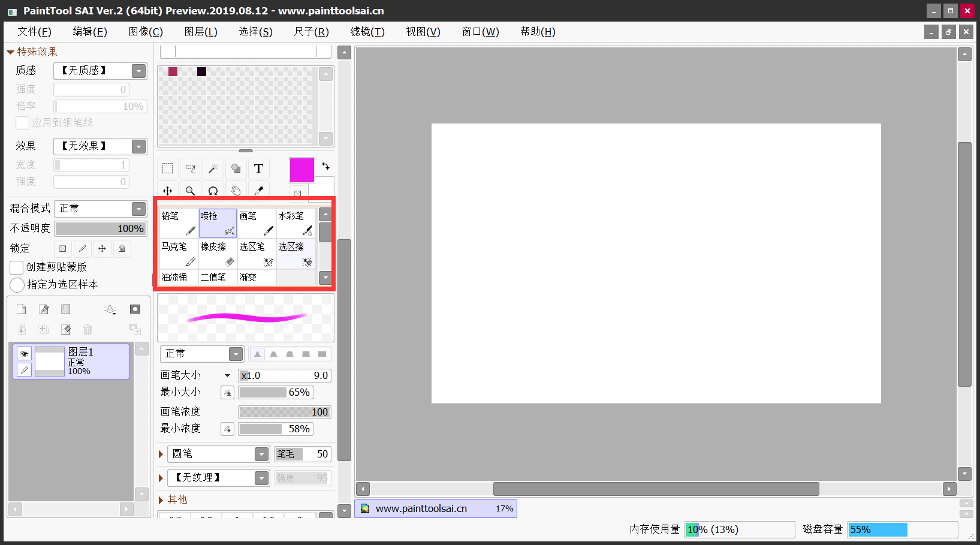
Task: Click the canvas horizontal scrollbar
Action: [656, 489]
